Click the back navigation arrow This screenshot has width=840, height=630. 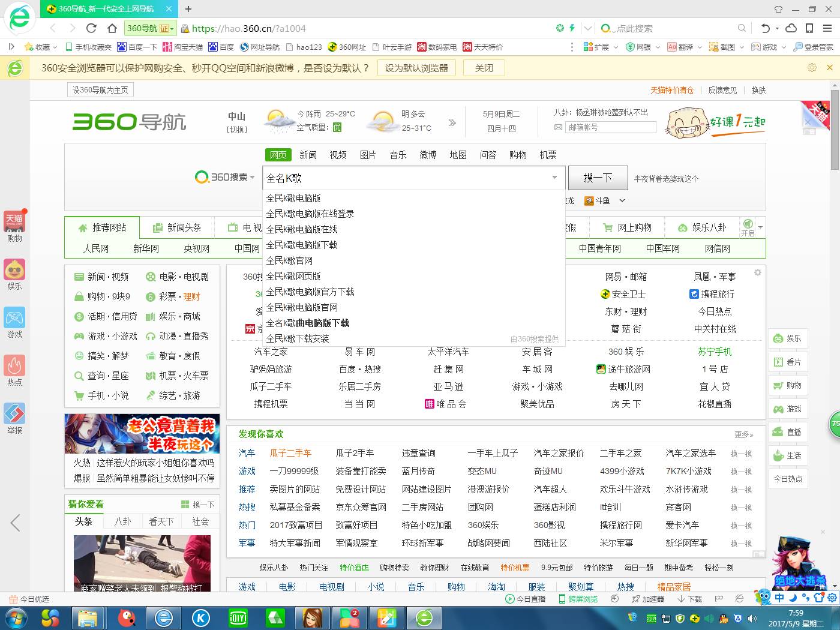pos(53,28)
